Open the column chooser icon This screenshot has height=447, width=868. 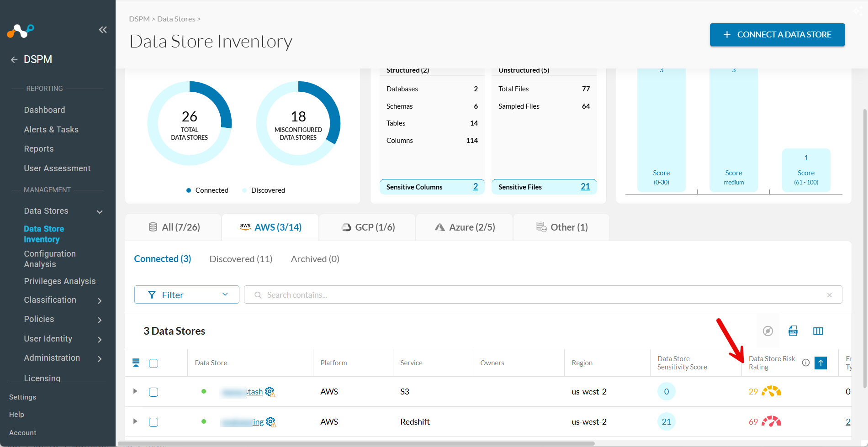(818, 331)
